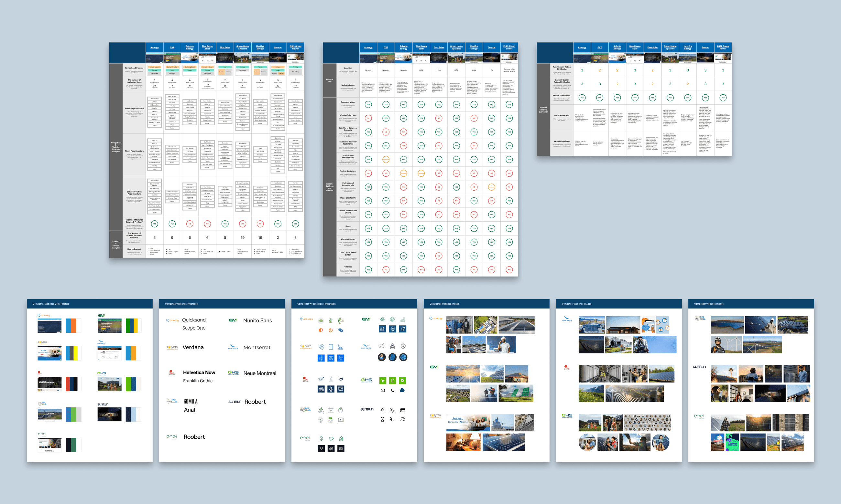Click the GHS blue cloud icon
The image size is (841, 504).
(x=402, y=390)
